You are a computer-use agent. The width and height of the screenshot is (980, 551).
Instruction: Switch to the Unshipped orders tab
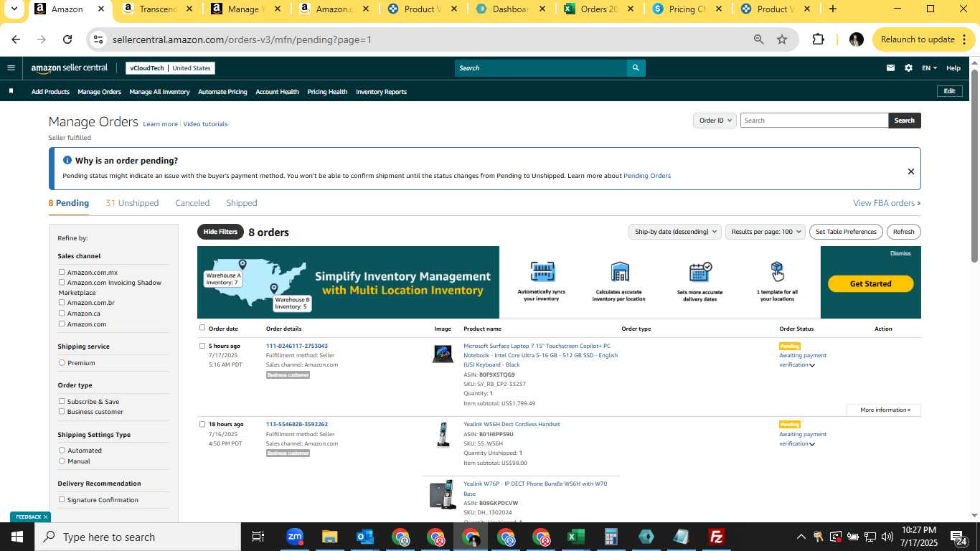132,203
